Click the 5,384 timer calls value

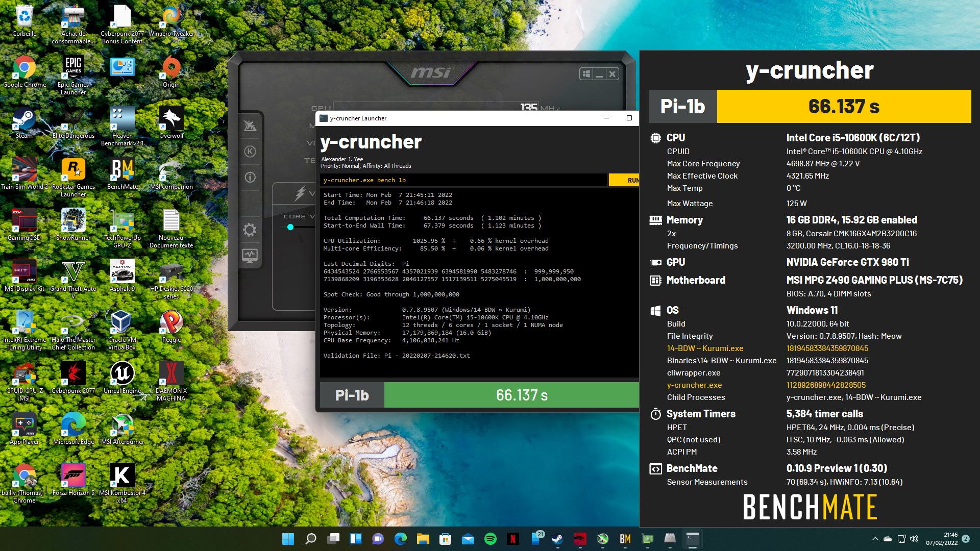point(824,413)
